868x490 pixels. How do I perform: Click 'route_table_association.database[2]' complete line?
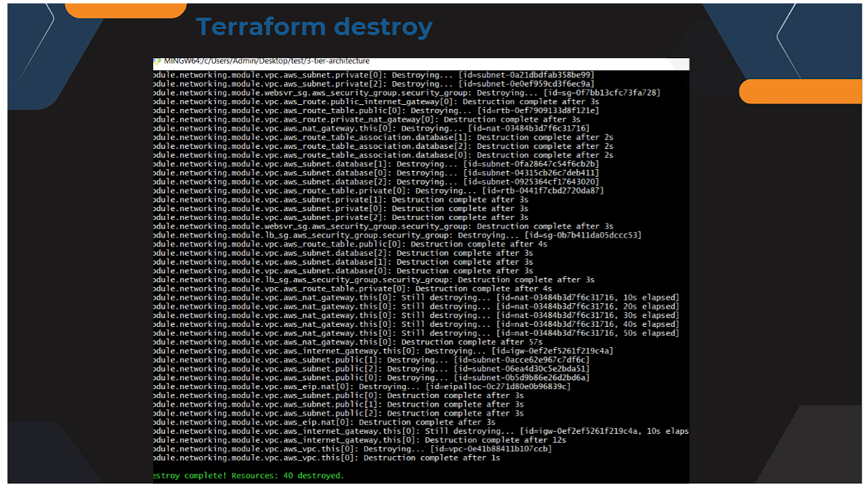[384, 146]
